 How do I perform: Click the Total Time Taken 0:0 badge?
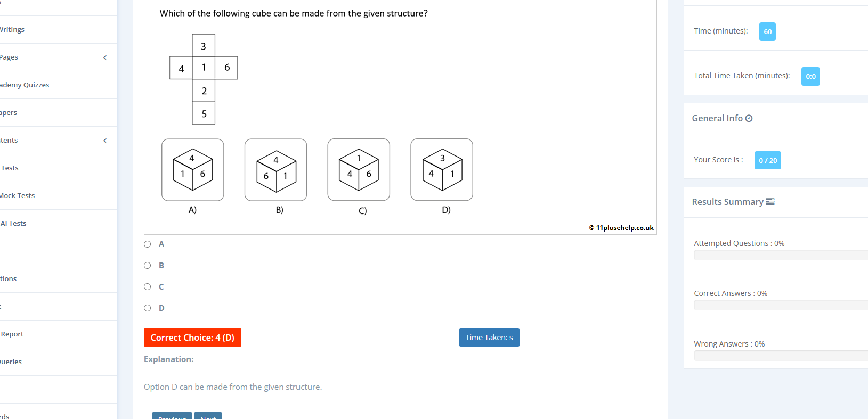point(810,76)
